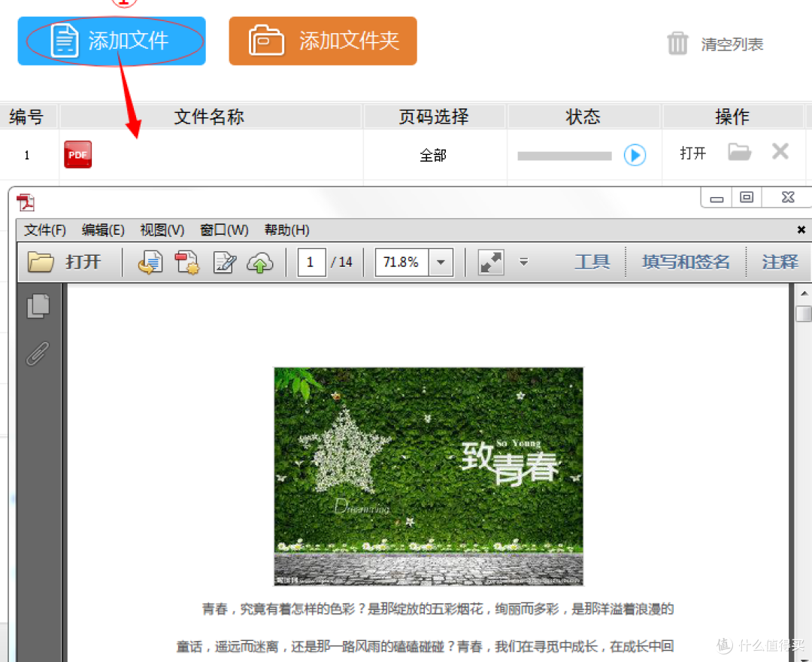
Task: Click 打开 in the 操作 column
Action: click(x=693, y=153)
